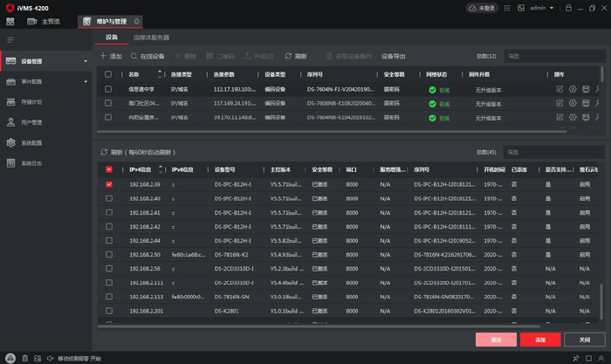Open the admin user dropdown
The width and height of the screenshot is (611, 364).
[x=542, y=8]
